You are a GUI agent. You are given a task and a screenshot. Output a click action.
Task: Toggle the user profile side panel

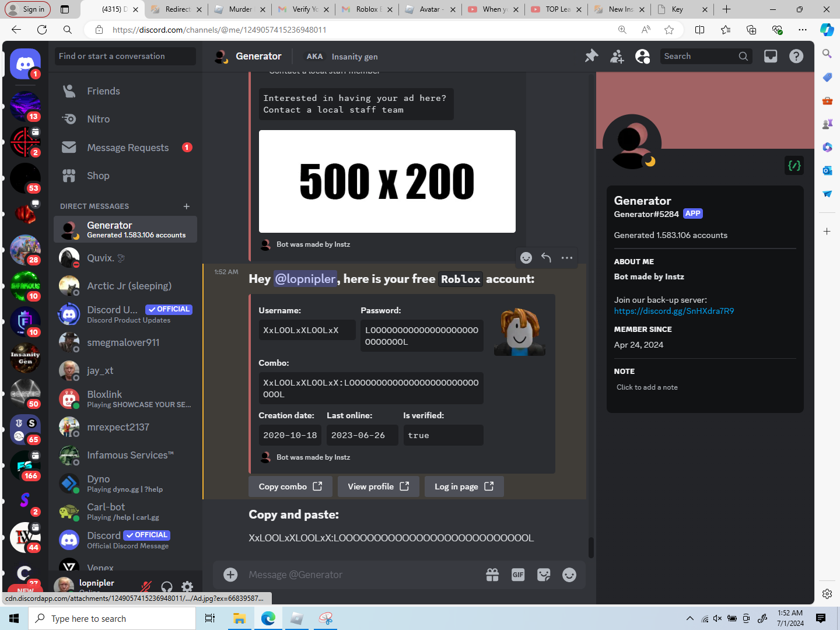(642, 56)
